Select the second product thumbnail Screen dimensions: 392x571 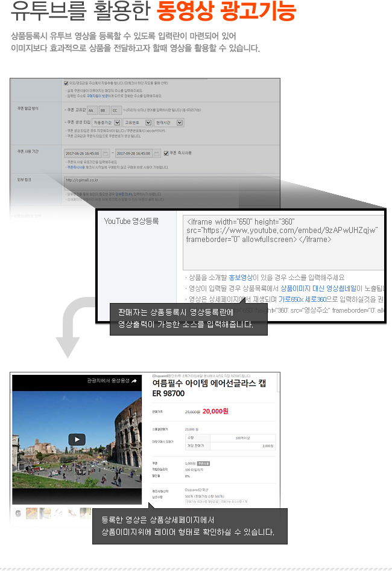(x=32, y=514)
